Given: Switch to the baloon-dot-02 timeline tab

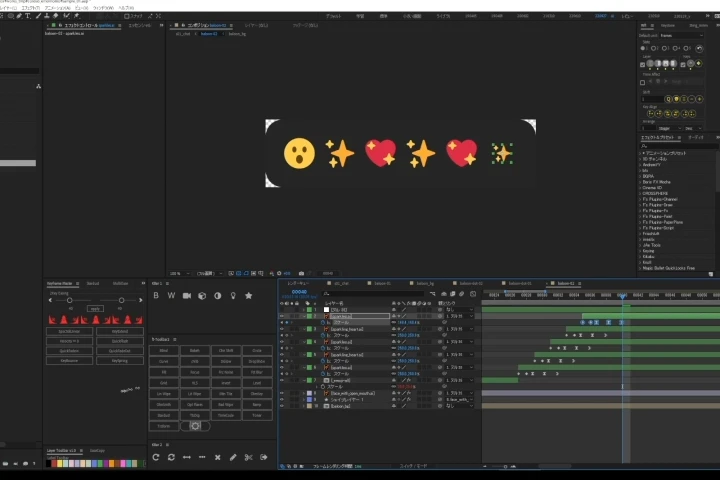Looking at the screenshot, I should (471, 283).
